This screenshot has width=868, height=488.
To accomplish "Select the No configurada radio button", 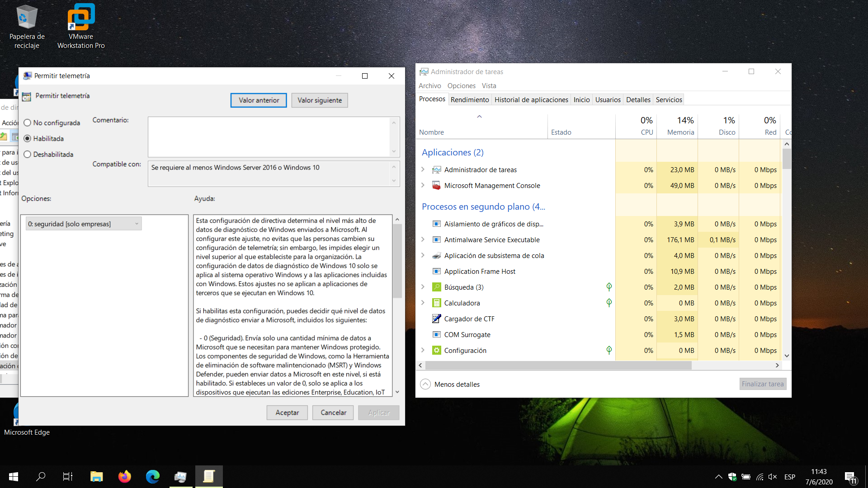I will (28, 123).
